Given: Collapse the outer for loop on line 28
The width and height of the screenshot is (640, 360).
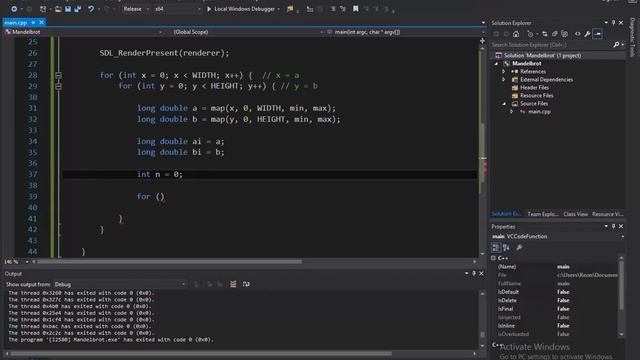Looking at the screenshot, I should click(x=58, y=75).
